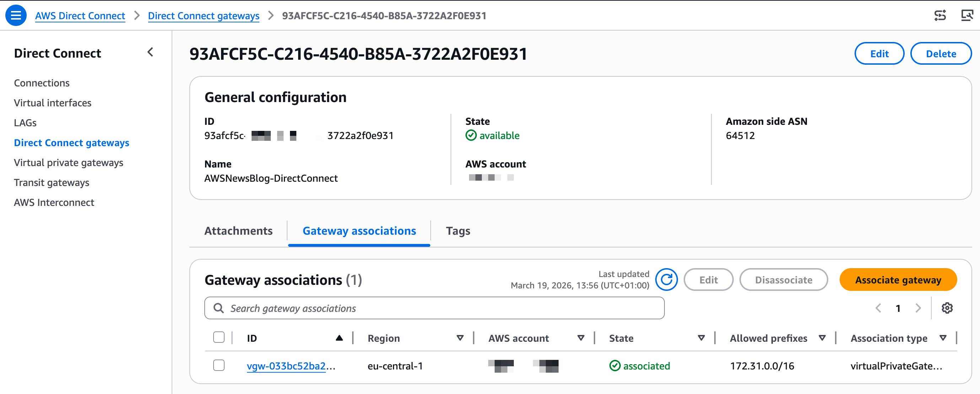Collapse the Direct Connect side panel

click(150, 52)
